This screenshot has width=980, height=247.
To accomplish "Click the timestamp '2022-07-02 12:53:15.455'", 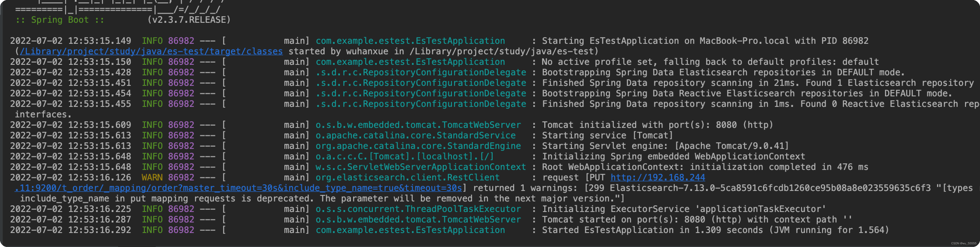I will click(70, 104).
